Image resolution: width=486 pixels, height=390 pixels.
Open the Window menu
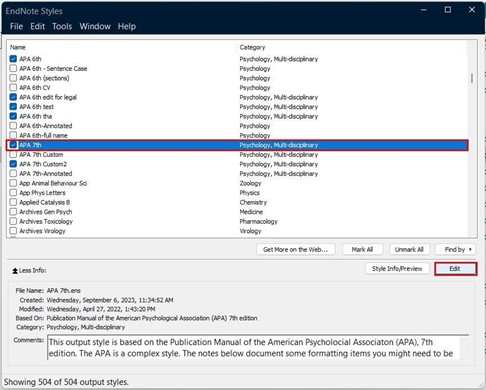(95, 26)
